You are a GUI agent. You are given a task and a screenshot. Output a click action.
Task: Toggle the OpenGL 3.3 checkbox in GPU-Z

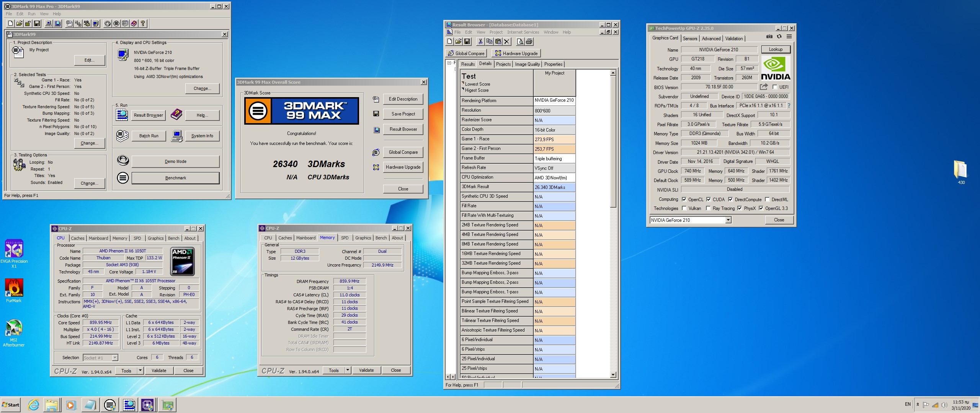pos(761,208)
